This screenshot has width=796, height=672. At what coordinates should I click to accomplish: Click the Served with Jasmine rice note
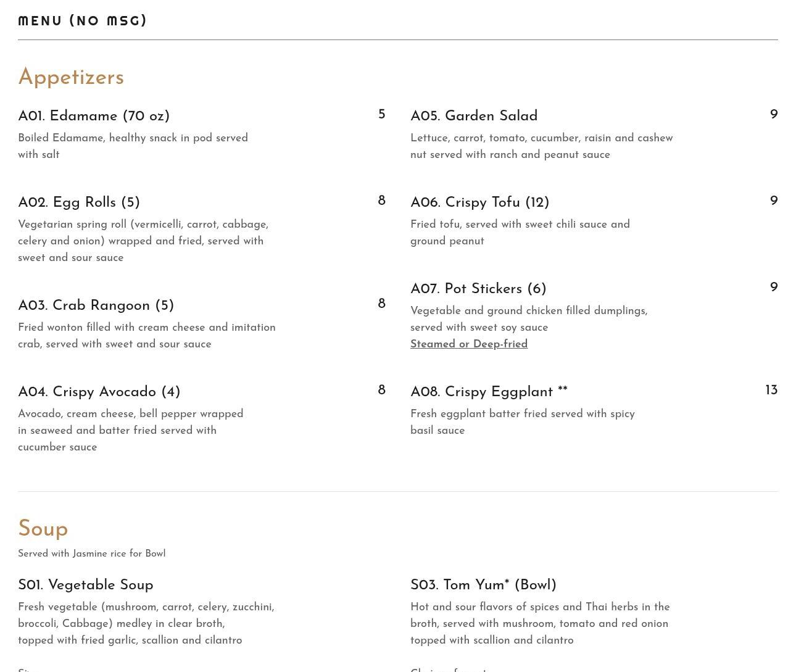92,554
